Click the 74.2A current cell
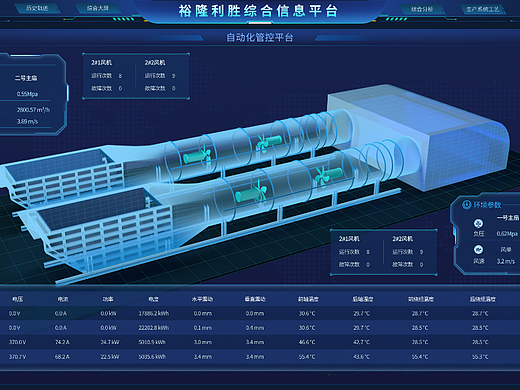 (x=62, y=342)
